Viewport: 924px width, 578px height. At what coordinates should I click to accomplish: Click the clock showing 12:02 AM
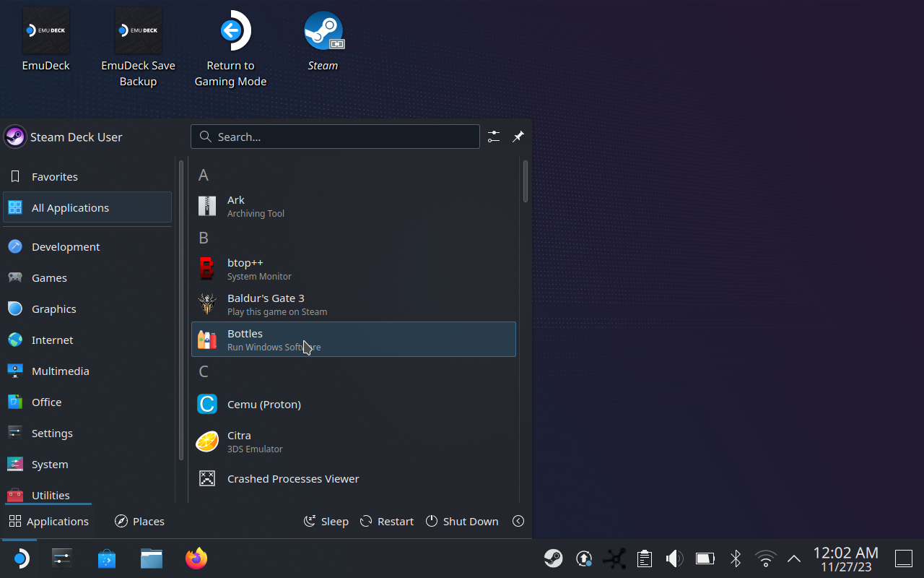click(846, 558)
